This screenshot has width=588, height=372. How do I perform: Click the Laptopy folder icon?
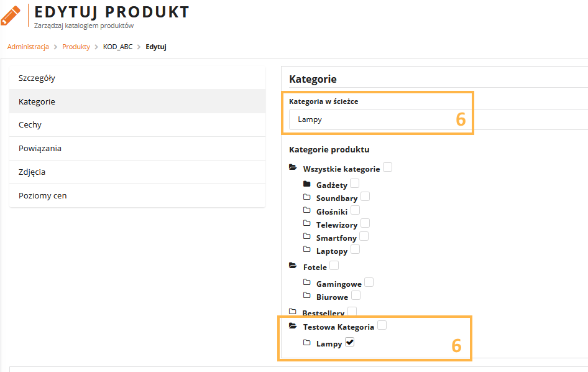(306, 250)
